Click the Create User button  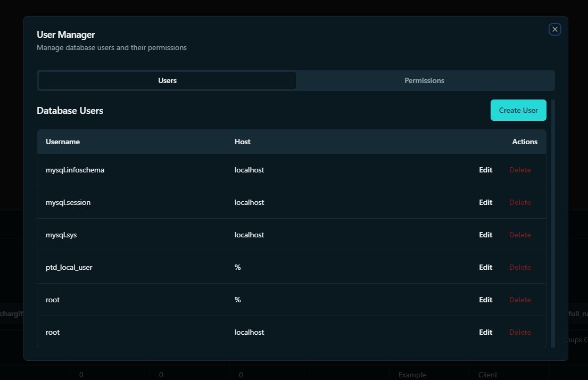point(518,110)
